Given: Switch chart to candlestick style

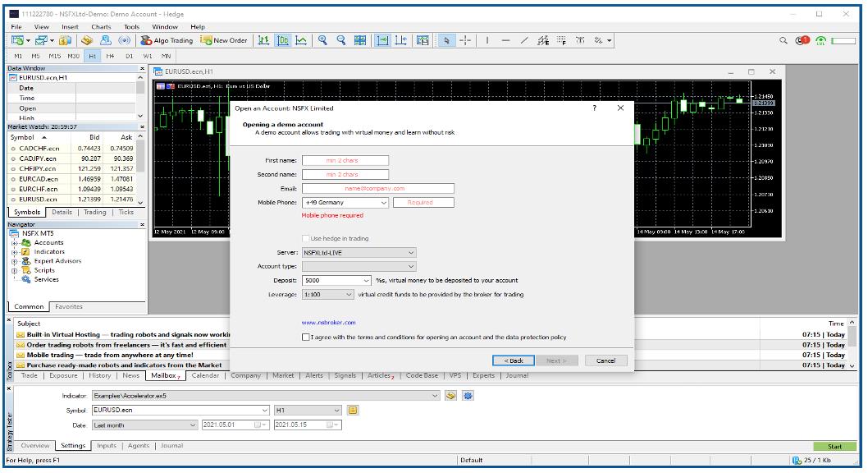Looking at the screenshot, I should [283, 40].
